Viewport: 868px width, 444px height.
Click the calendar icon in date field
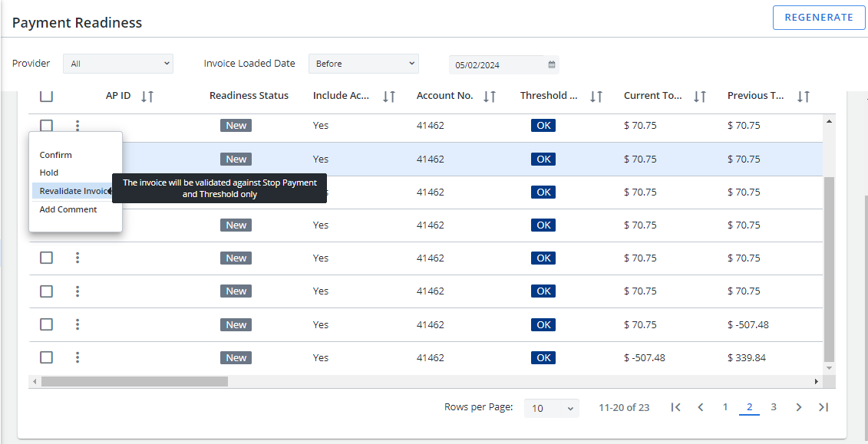click(x=551, y=64)
